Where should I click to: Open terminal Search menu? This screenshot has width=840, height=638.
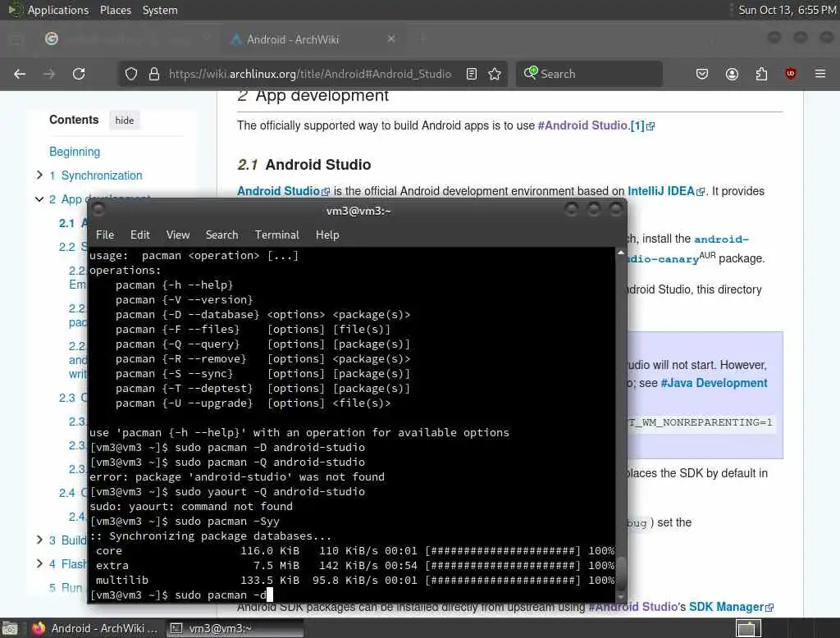[x=221, y=235]
